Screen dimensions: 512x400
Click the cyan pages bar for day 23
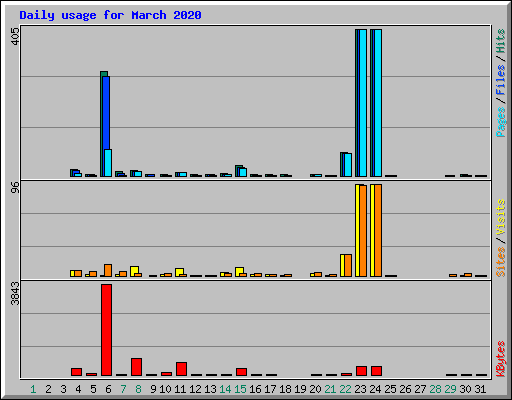point(363,103)
